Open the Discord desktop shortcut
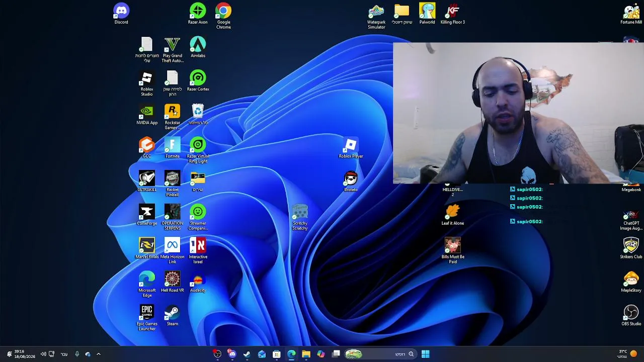Screen dimensions: 644x362 pos(121,14)
